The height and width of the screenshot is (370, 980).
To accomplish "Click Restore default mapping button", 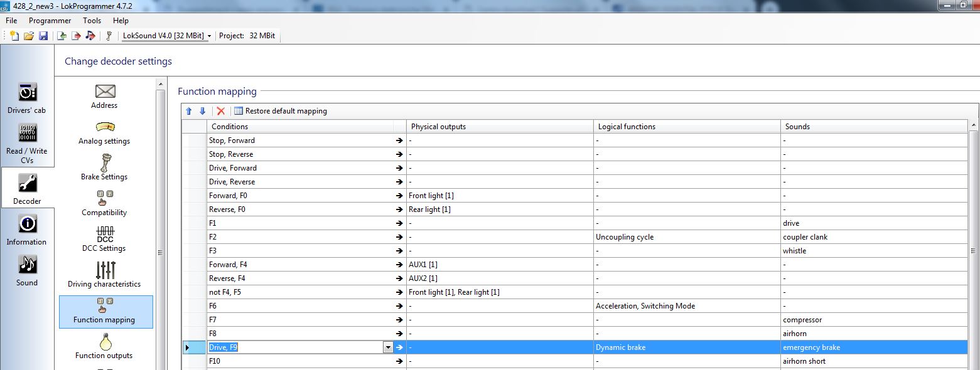I will (x=281, y=111).
